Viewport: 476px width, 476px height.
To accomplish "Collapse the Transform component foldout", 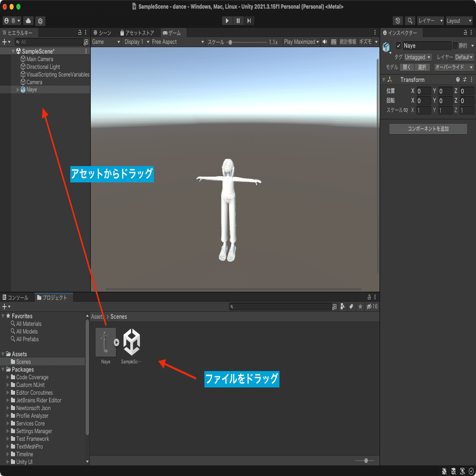I will pyautogui.click(x=384, y=80).
